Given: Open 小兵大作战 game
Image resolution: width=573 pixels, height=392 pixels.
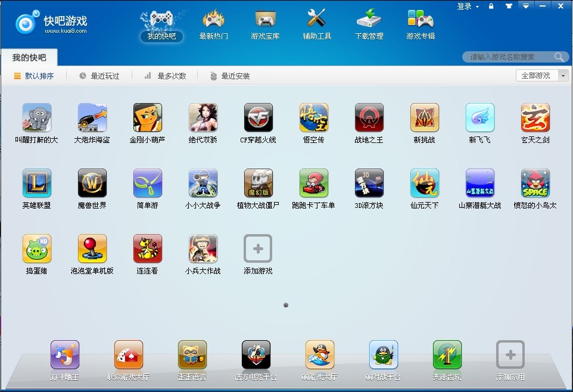Looking at the screenshot, I should [x=203, y=248].
